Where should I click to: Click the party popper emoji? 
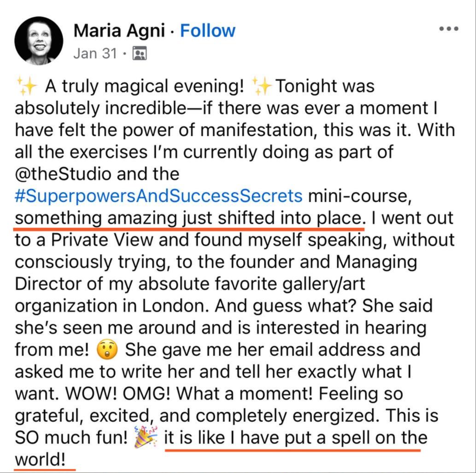pos(145,438)
